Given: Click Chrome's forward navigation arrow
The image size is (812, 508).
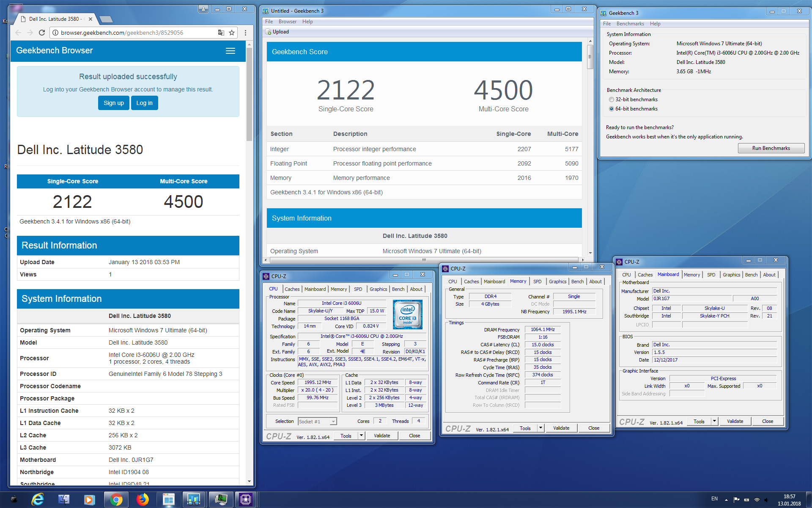Looking at the screenshot, I should [30, 33].
